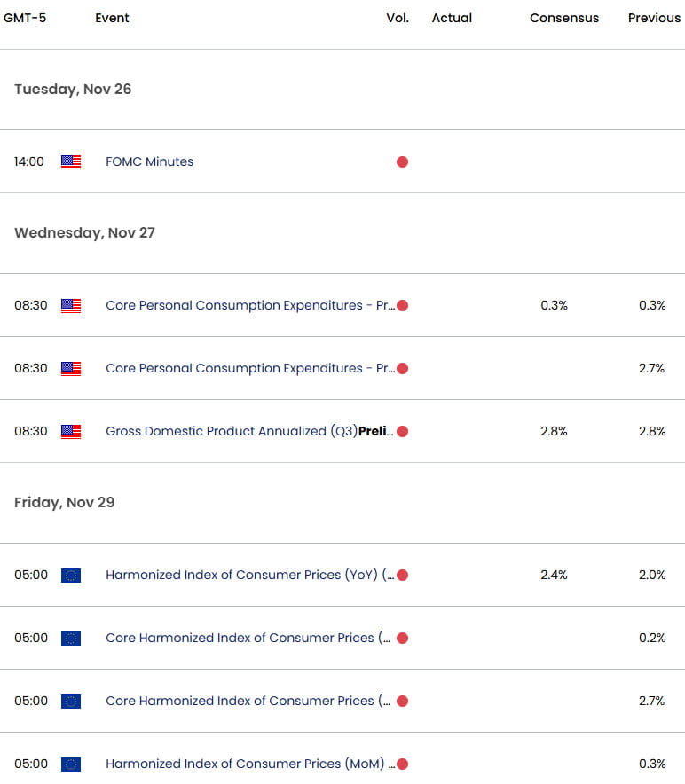This screenshot has width=685, height=784.
Task: Click the US flag beside Core Personal Consumption Expenditures
Action: pos(70,305)
